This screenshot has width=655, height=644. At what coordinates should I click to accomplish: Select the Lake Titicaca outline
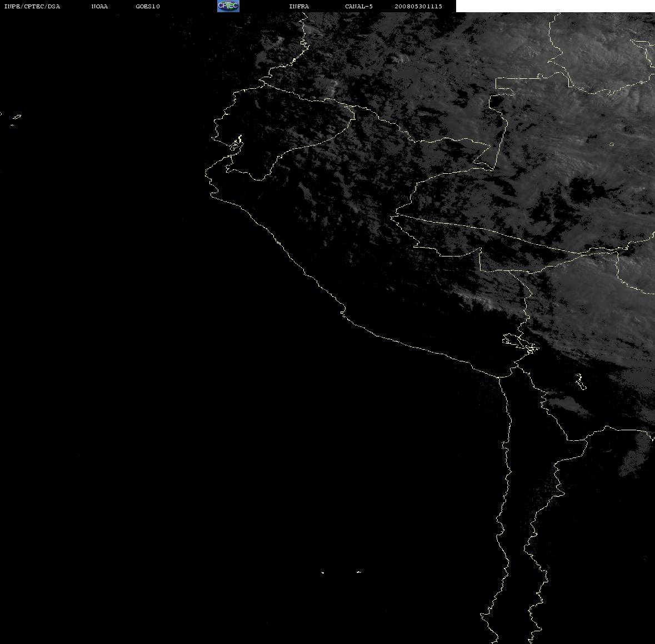521,343
